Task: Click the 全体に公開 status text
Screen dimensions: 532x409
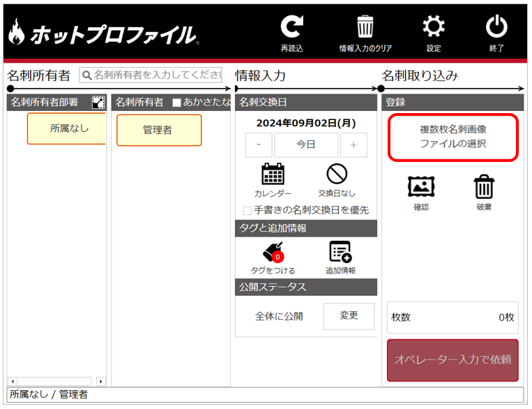Action: (279, 317)
